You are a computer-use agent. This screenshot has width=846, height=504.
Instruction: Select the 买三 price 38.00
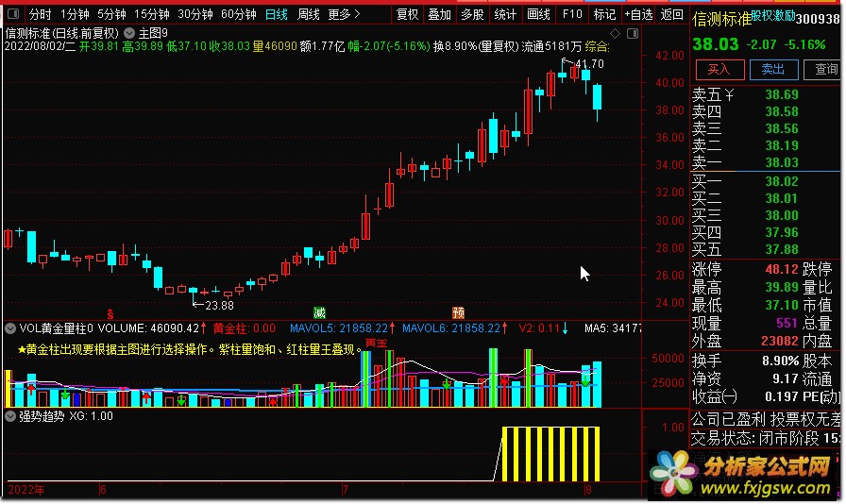coord(781,215)
